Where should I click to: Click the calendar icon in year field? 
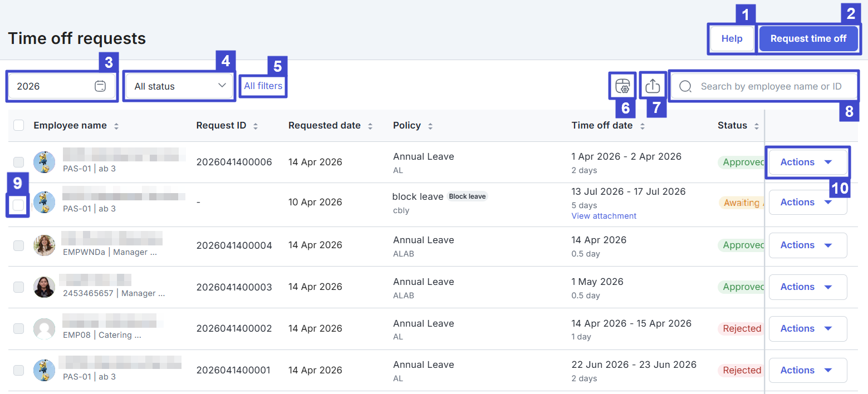(100, 86)
